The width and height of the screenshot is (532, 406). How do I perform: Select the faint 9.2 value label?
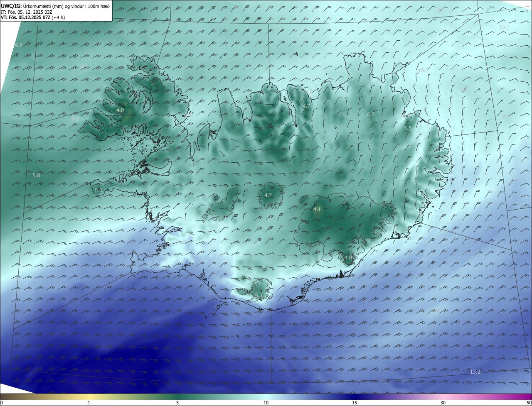[441, 10]
